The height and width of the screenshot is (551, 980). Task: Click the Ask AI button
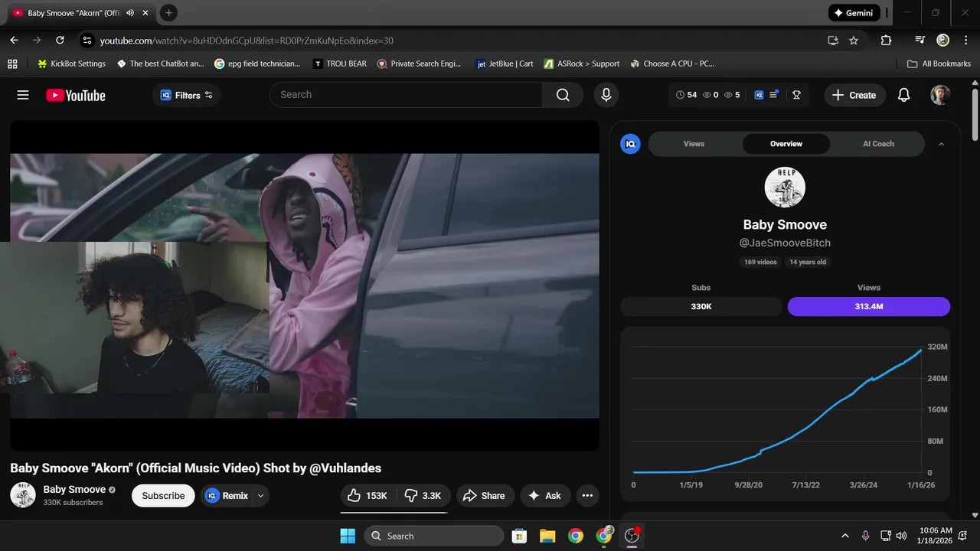(x=544, y=495)
